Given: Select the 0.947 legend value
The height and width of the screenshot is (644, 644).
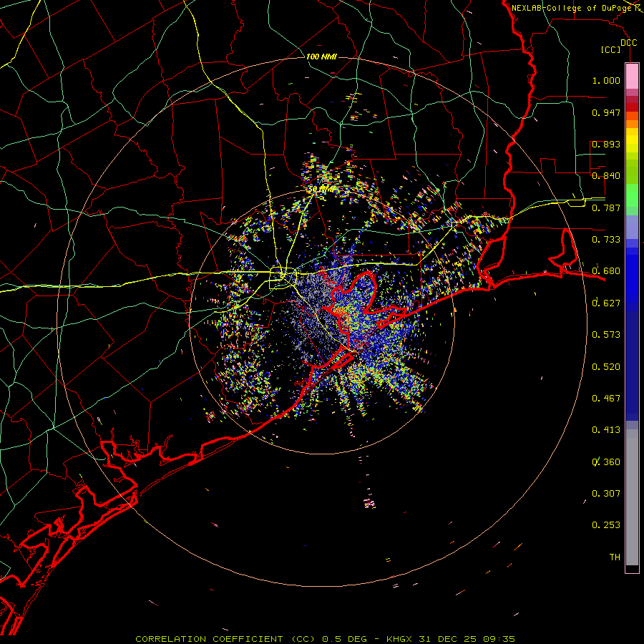Looking at the screenshot, I should click(606, 112).
